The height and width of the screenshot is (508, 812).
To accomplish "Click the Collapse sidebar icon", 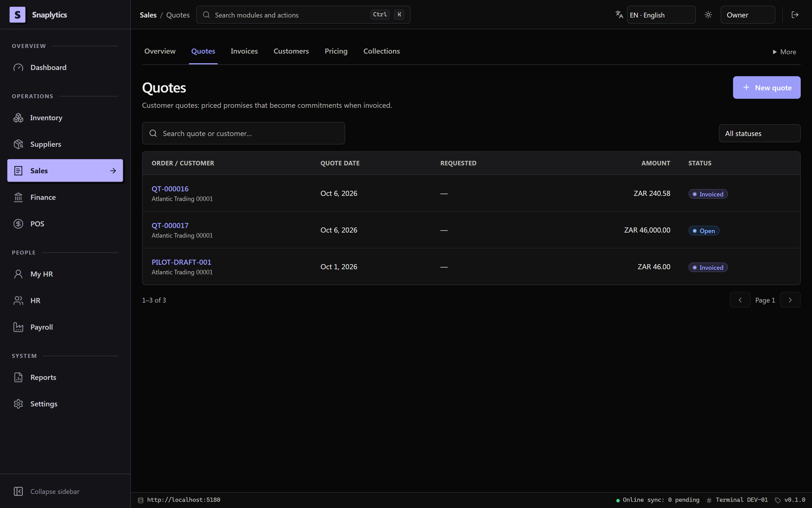I will (18, 491).
